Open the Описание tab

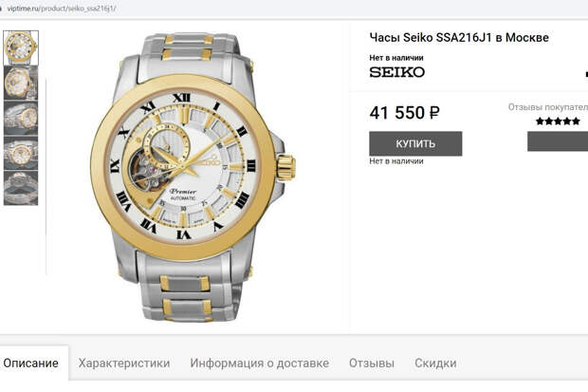coord(30,364)
